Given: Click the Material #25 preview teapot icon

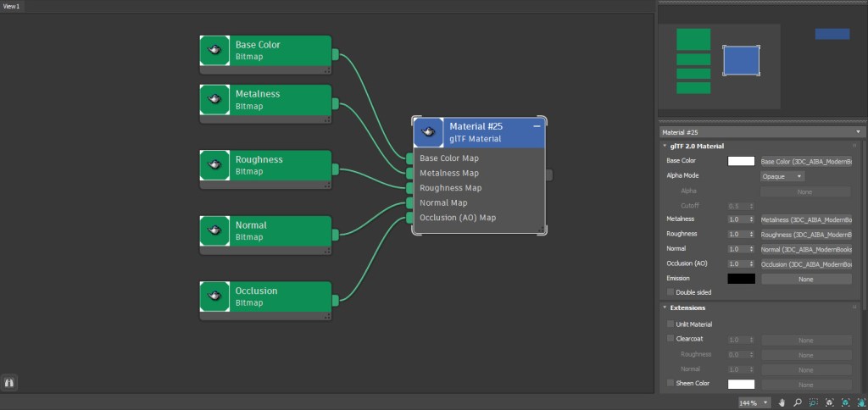Looking at the screenshot, I should point(429,132).
